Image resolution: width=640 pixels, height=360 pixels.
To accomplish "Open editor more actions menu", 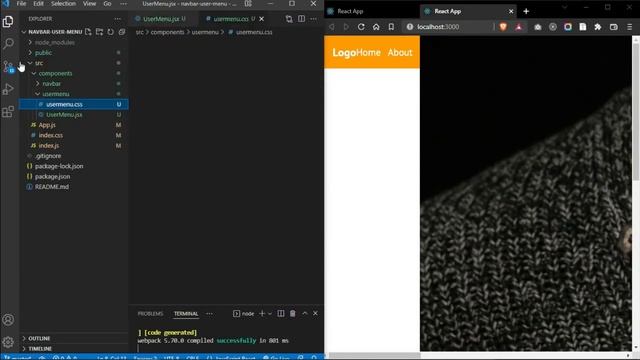I will point(313,19).
